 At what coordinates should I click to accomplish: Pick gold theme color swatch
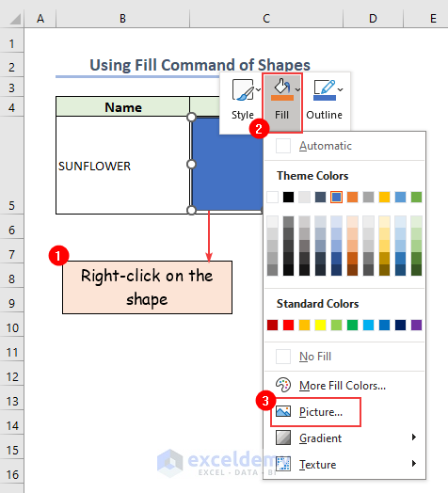pos(384,198)
